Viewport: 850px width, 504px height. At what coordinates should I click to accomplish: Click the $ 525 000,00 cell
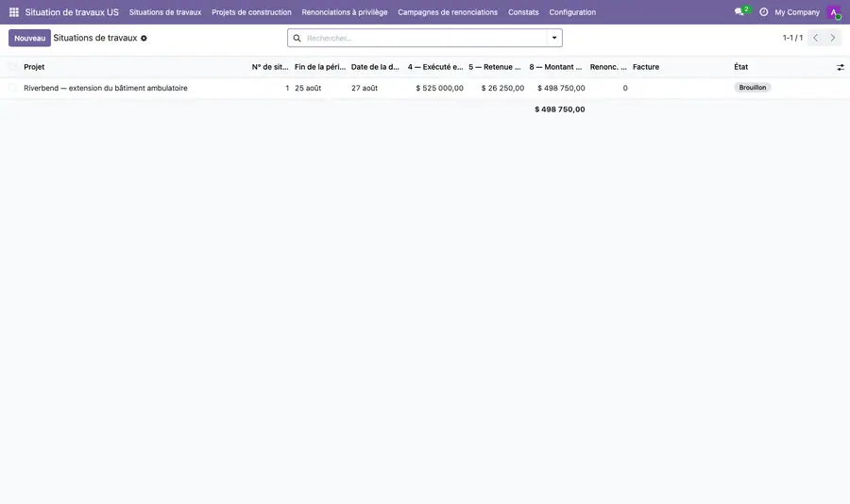[x=439, y=88]
